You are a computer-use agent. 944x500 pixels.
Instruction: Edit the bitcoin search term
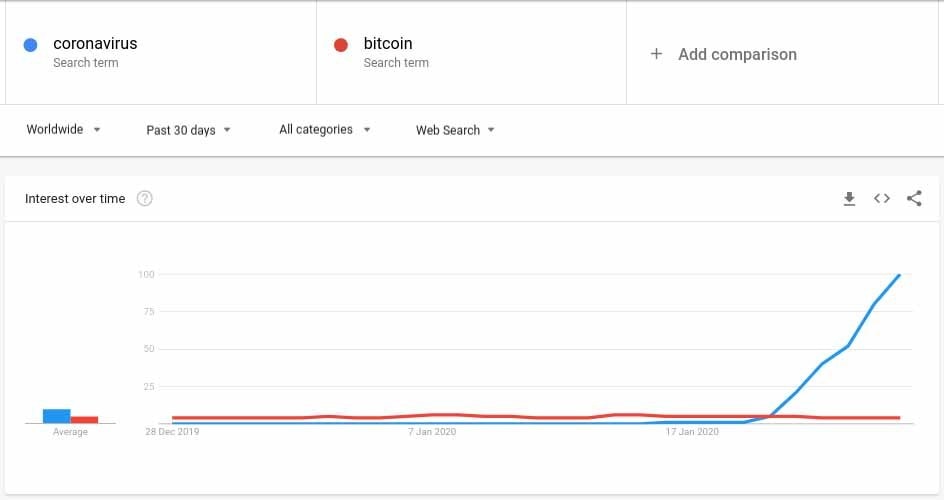tap(388, 44)
